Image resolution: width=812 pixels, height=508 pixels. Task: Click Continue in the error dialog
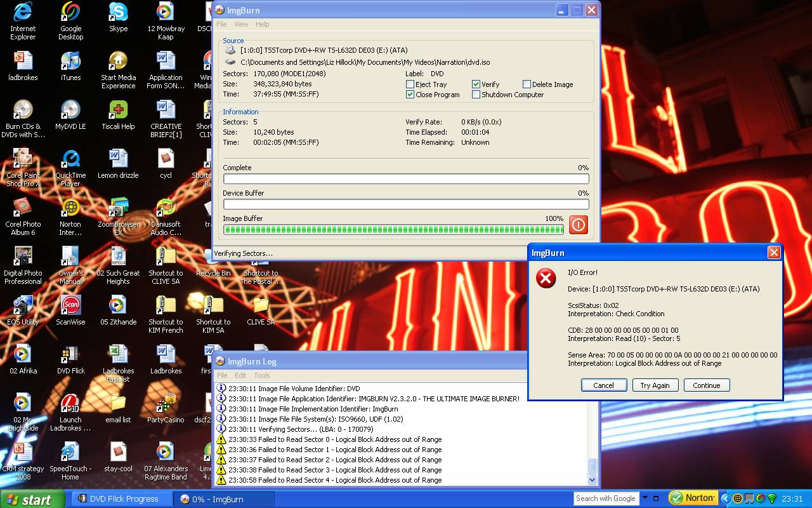coord(707,385)
